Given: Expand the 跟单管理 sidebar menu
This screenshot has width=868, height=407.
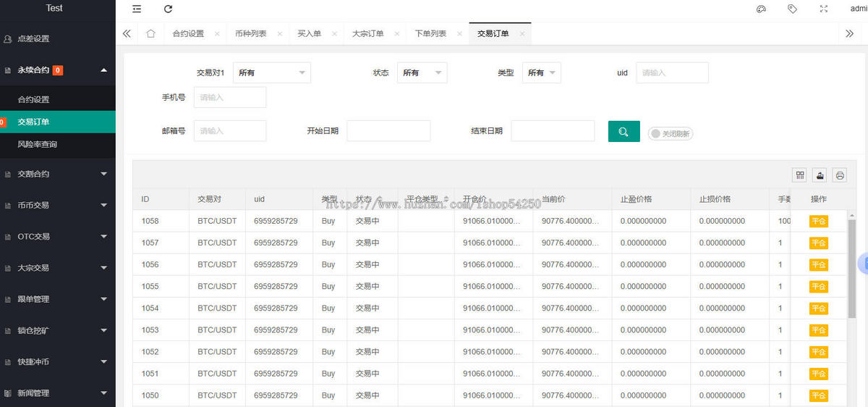Looking at the screenshot, I should pos(58,299).
